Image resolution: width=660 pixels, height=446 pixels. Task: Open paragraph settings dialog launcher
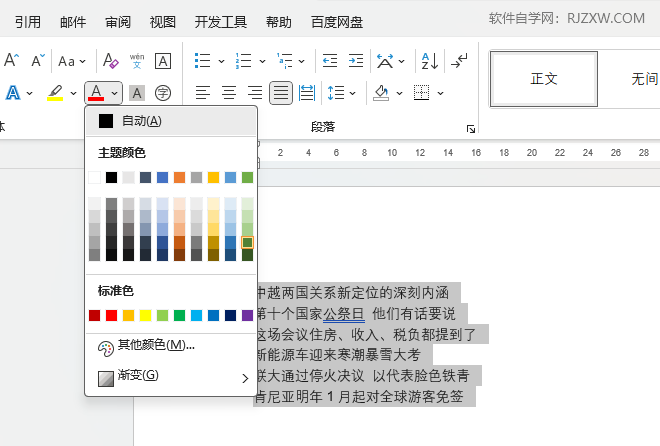coord(471,129)
